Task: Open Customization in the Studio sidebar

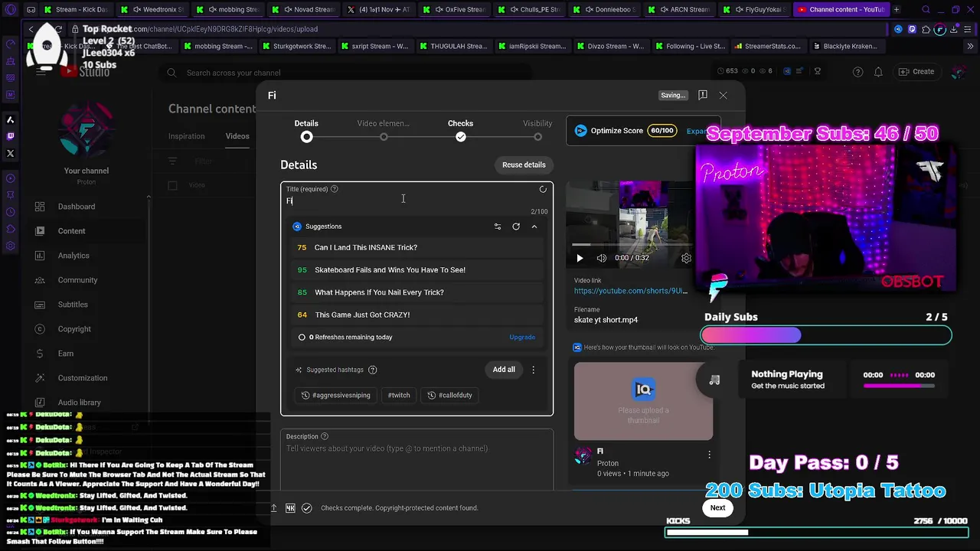Action: (83, 378)
